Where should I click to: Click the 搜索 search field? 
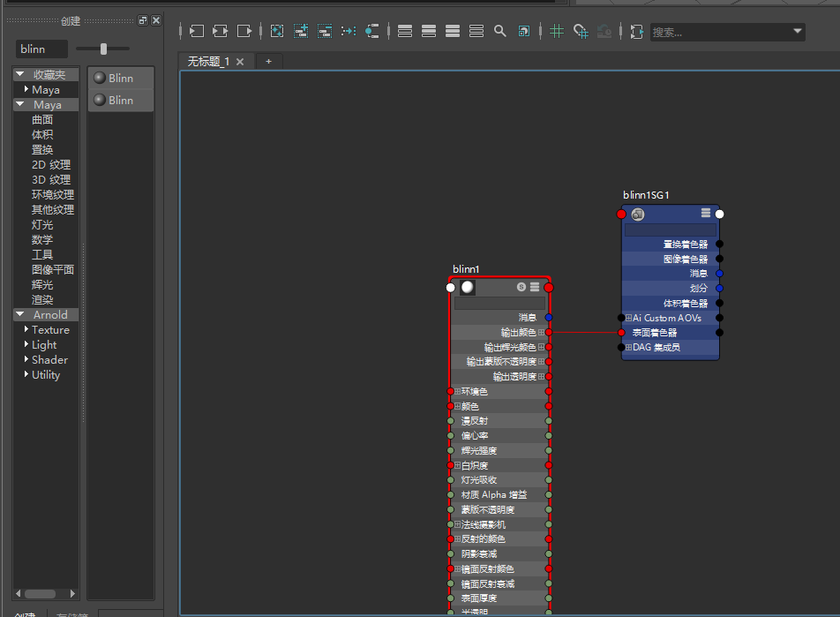[719, 32]
